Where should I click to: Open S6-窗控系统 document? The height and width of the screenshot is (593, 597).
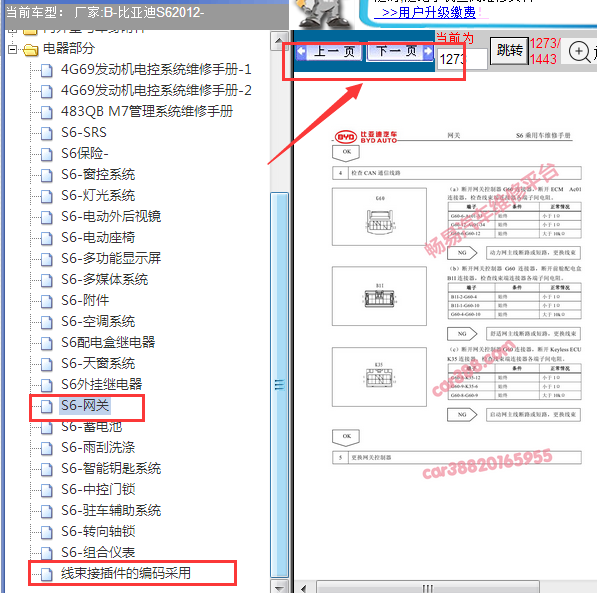pyautogui.click(x=98, y=174)
